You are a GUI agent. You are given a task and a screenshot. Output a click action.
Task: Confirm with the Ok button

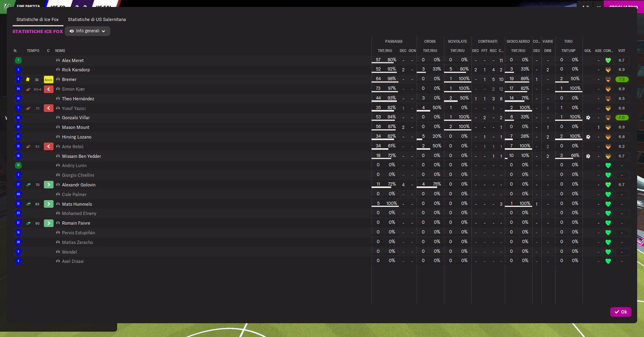(620, 312)
